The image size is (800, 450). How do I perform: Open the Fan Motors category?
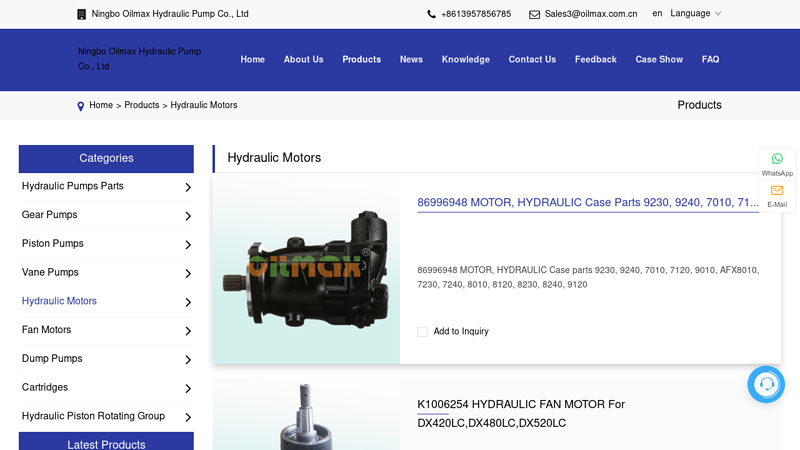tap(46, 330)
